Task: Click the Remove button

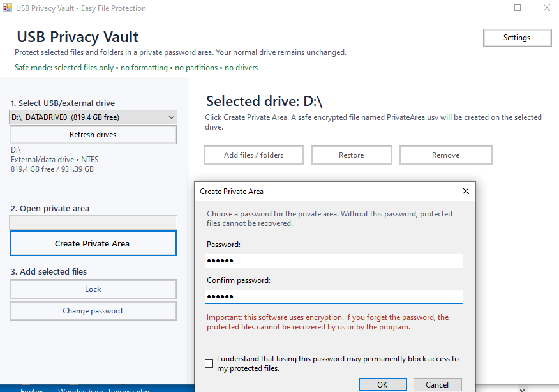Action: pos(445,155)
